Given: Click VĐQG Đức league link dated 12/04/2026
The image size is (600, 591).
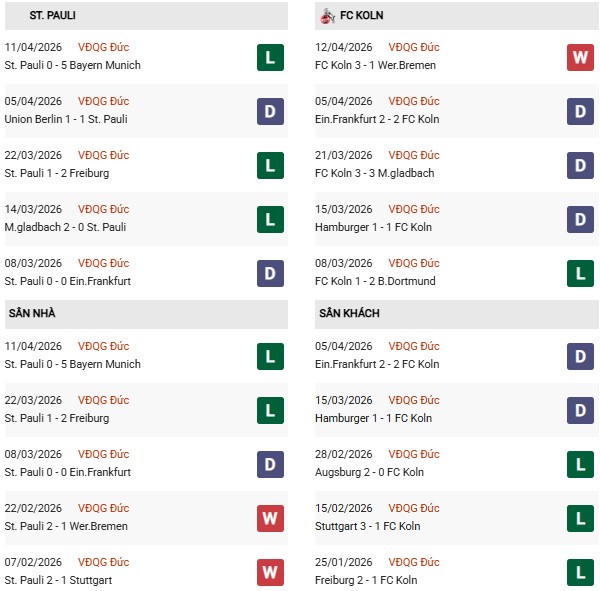Looking at the screenshot, I should click(416, 47).
